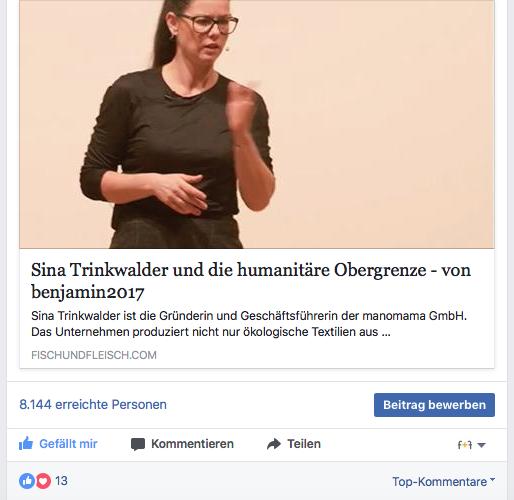The image size is (514, 500).
Task: Click the page identity icon next to dropdown arrow
Action: (x=465, y=445)
